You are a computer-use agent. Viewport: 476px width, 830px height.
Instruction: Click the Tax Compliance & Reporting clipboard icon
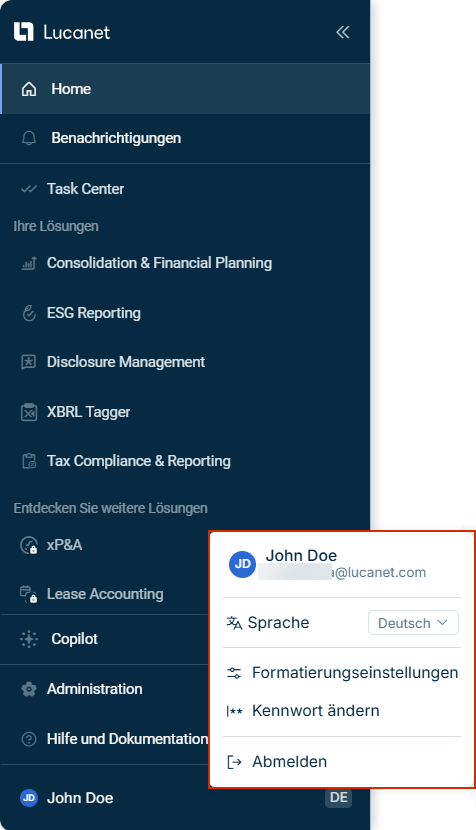[29, 461]
